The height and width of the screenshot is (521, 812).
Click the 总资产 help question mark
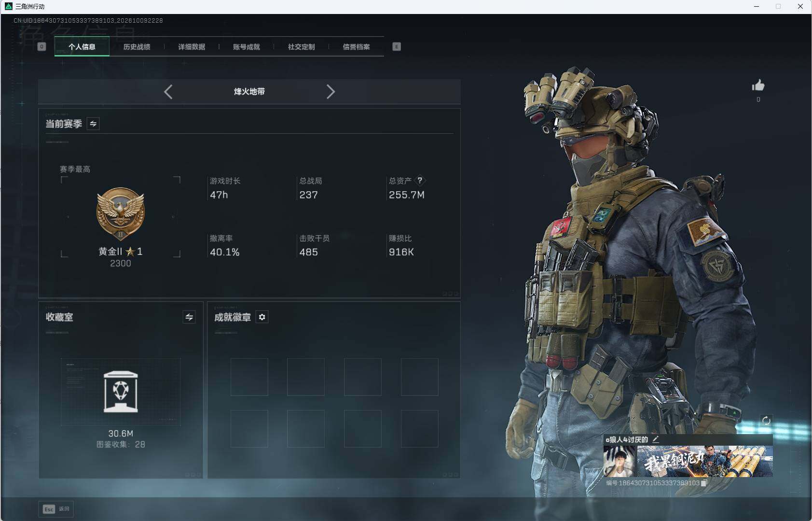(x=420, y=181)
